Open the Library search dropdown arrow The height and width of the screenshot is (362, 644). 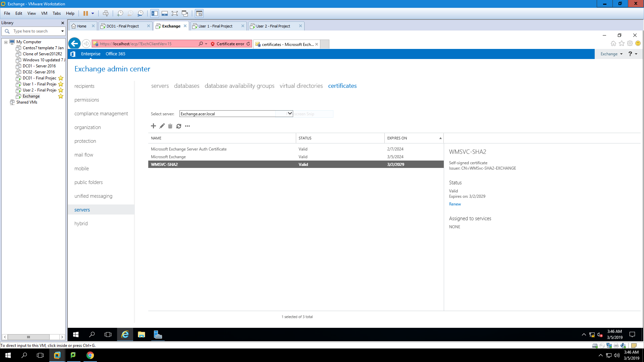(62, 31)
